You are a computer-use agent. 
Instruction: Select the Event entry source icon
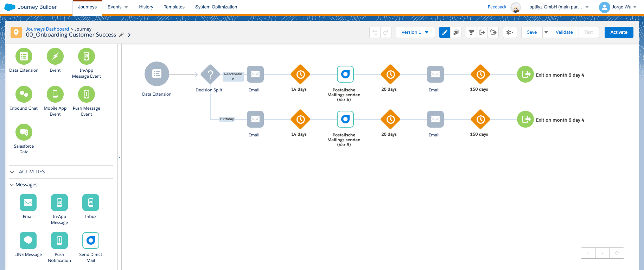click(x=55, y=56)
